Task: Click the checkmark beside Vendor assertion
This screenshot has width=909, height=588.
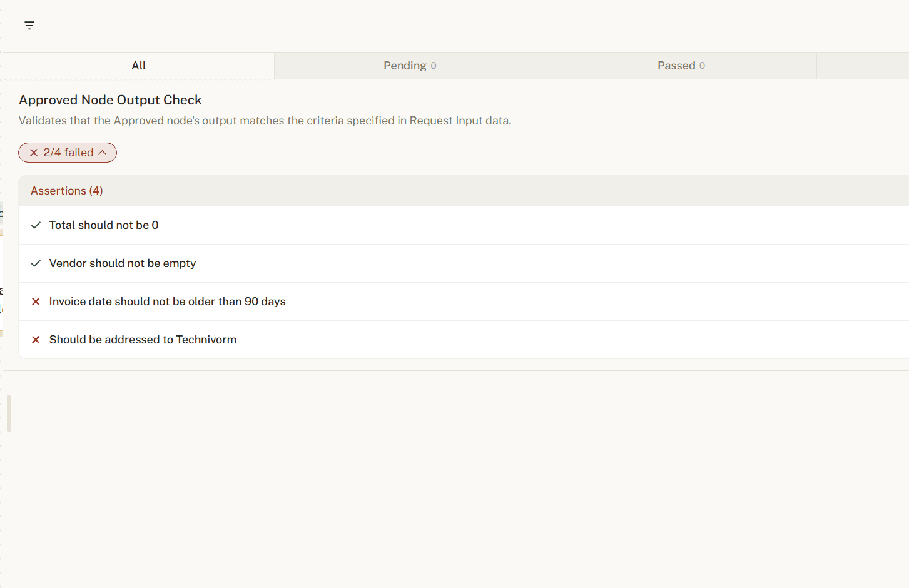Action: pyautogui.click(x=36, y=263)
